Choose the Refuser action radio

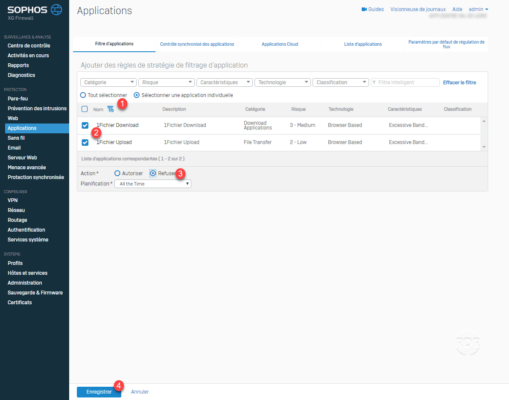[x=153, y=173]
